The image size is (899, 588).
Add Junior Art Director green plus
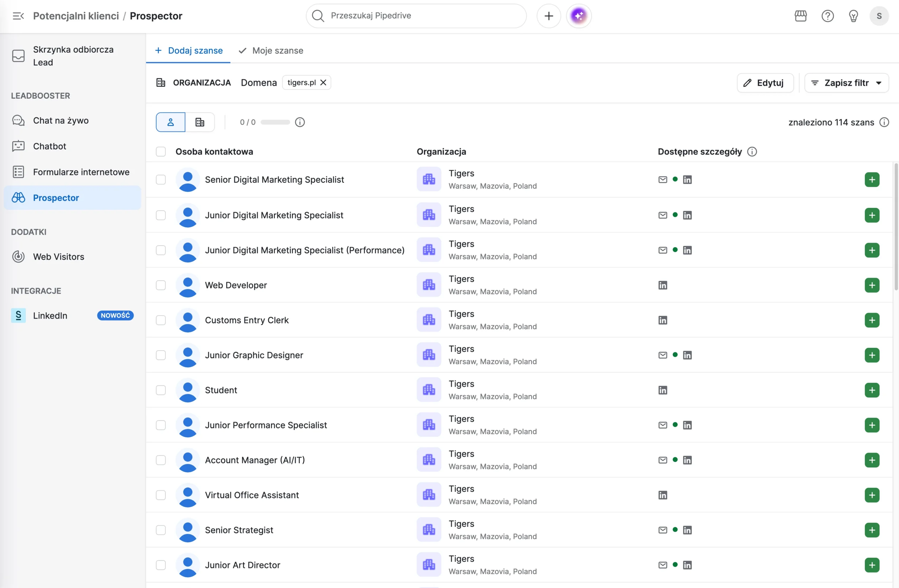872,565
